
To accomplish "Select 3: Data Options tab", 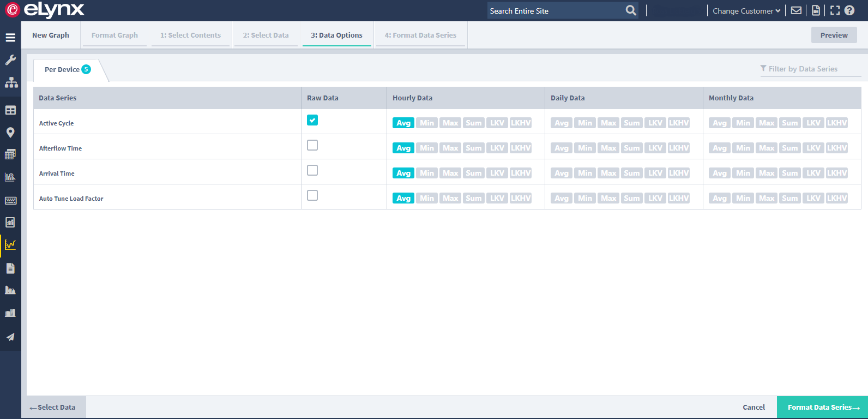I will (x=337, y=35).
